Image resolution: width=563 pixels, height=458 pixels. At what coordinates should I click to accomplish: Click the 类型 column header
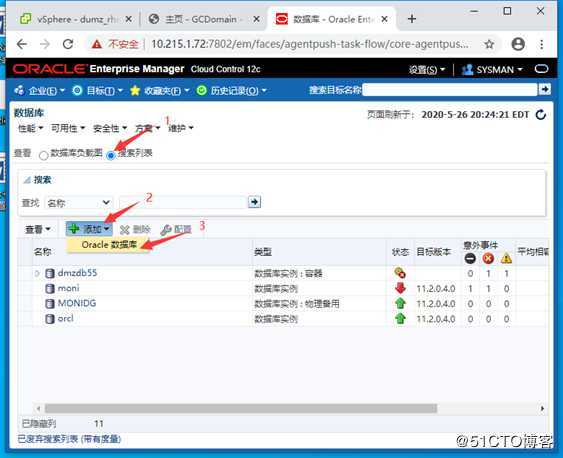coord(263,252)
